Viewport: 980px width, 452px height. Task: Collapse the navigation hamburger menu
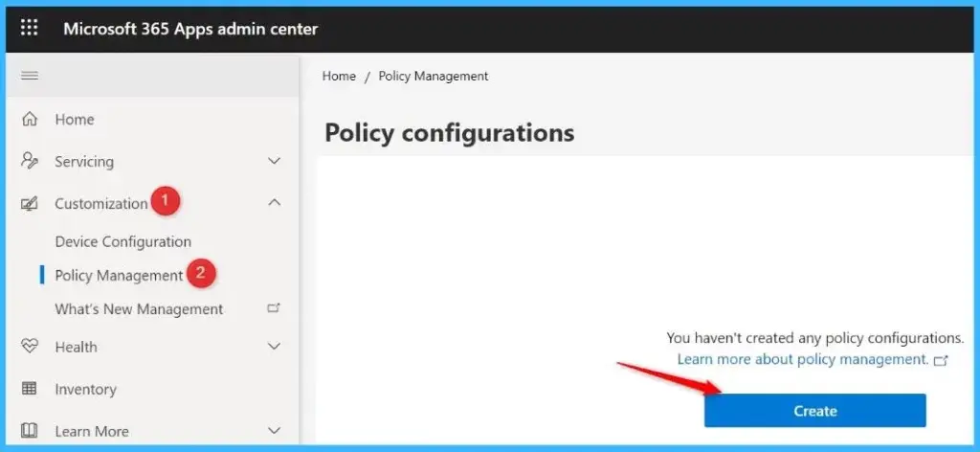click(x=30, y=76)
